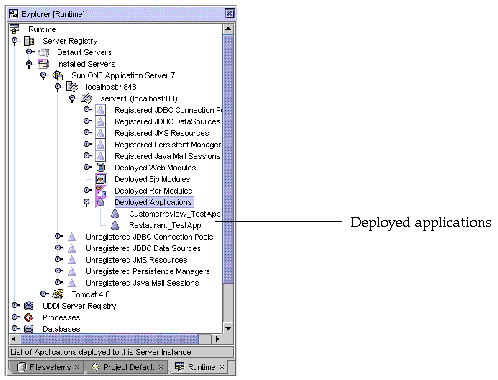This screenshot has width=498, height=380.
Task: Select the Unregistered JMS Resources row text
Action: (136, 260)
